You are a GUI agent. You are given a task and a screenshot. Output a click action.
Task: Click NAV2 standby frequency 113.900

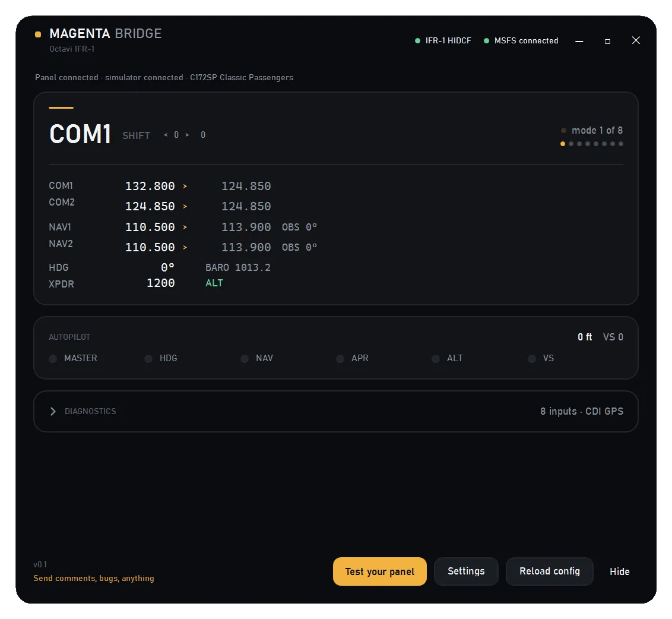click(x=246, y=247)
